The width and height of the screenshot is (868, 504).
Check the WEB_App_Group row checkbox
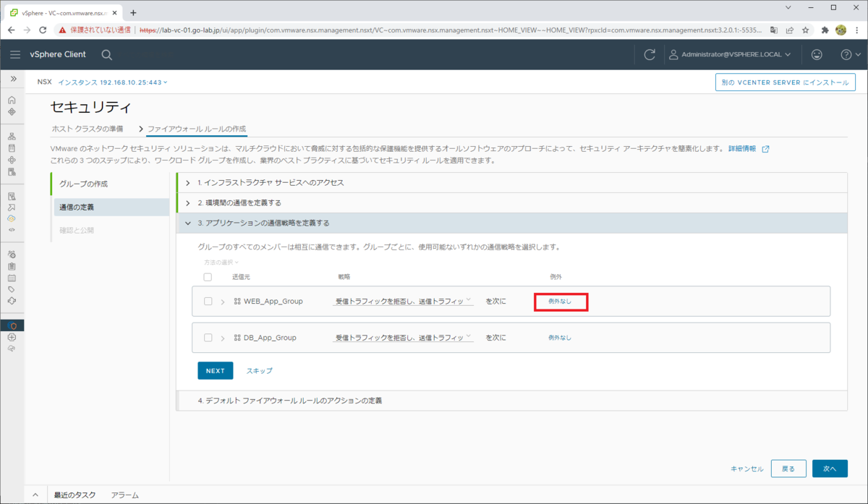point(208,301)
